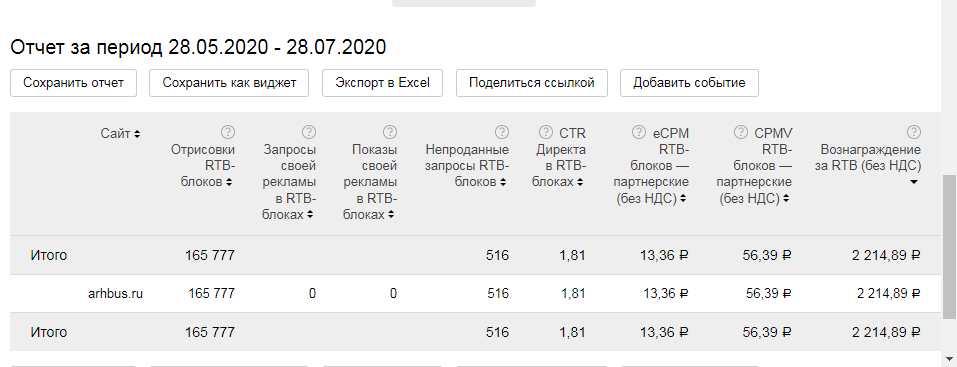Click help icon next to CTR Директа
This screenshot has width=957, height=367.
tap(546, 132)
